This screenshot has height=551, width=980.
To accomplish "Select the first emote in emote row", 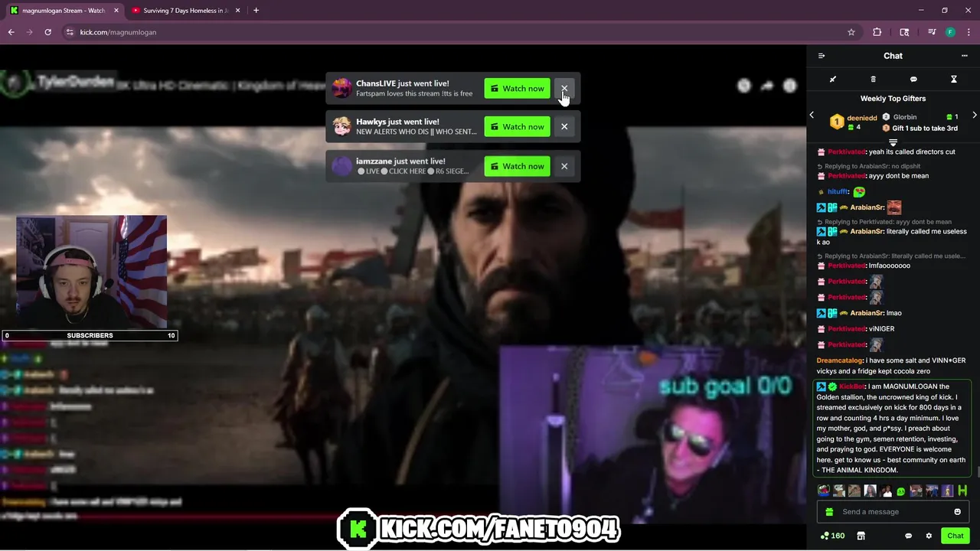I will [824, 491].
